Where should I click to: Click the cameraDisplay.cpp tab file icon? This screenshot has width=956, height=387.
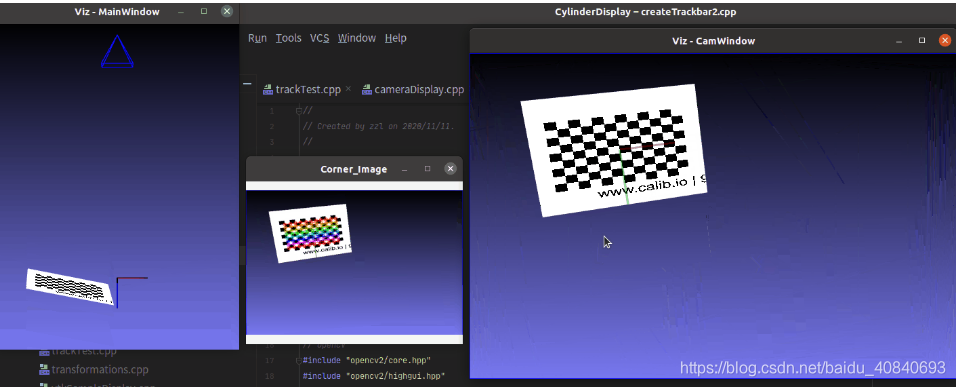[366, 90]
